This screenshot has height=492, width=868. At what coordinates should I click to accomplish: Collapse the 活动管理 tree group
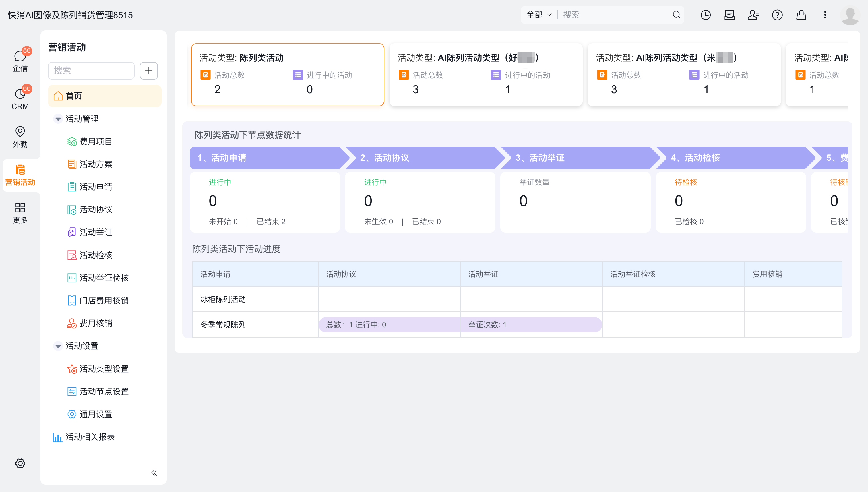pyautogui.click(x=58, y=119)
